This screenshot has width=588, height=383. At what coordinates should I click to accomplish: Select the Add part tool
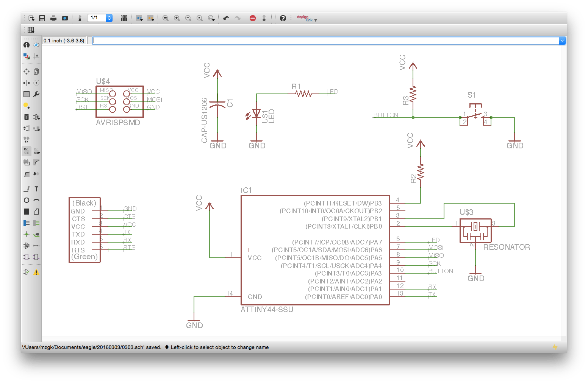coord(36,117)
